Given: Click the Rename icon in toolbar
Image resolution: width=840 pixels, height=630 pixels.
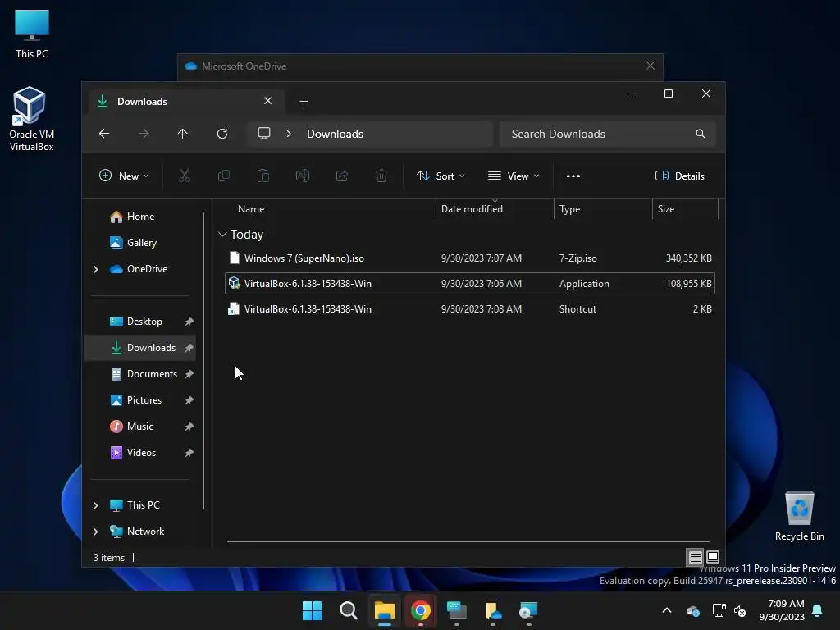Looking at the screenshot, I should point(303,176).
